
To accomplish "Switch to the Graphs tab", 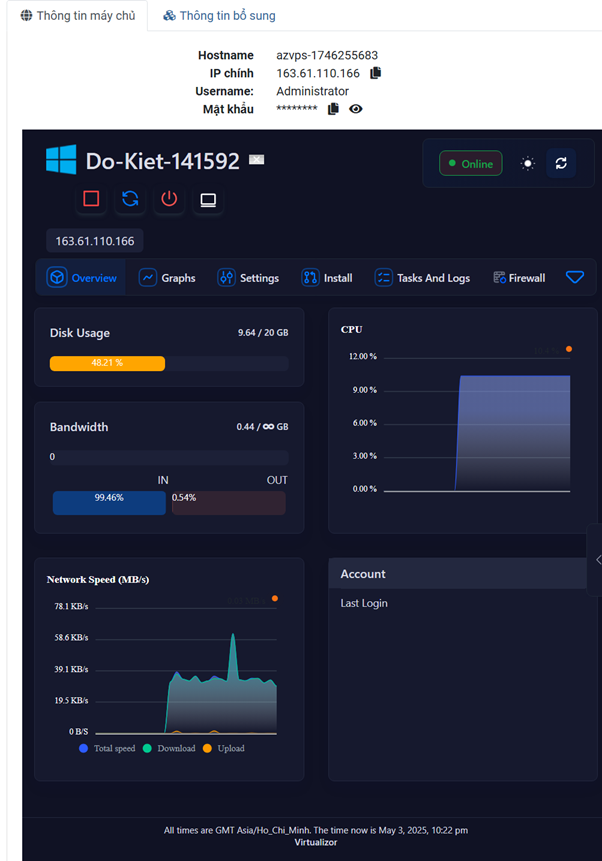I will coord(167,278).
